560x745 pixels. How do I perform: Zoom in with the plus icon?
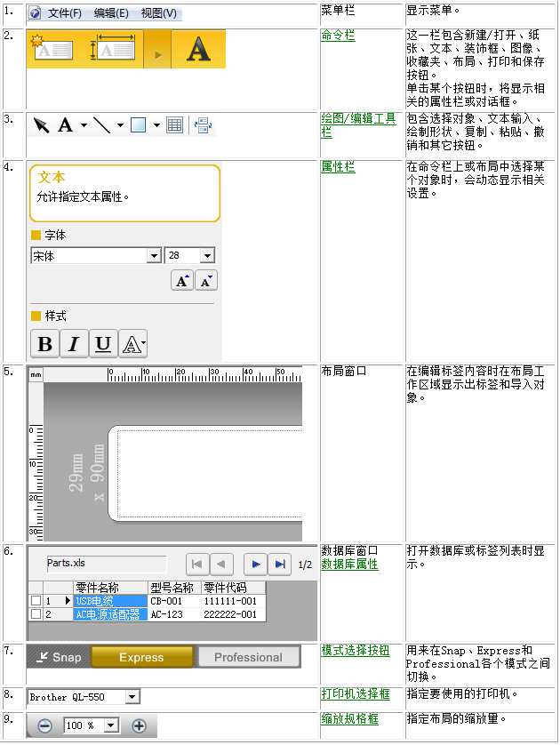pos(139,725)
